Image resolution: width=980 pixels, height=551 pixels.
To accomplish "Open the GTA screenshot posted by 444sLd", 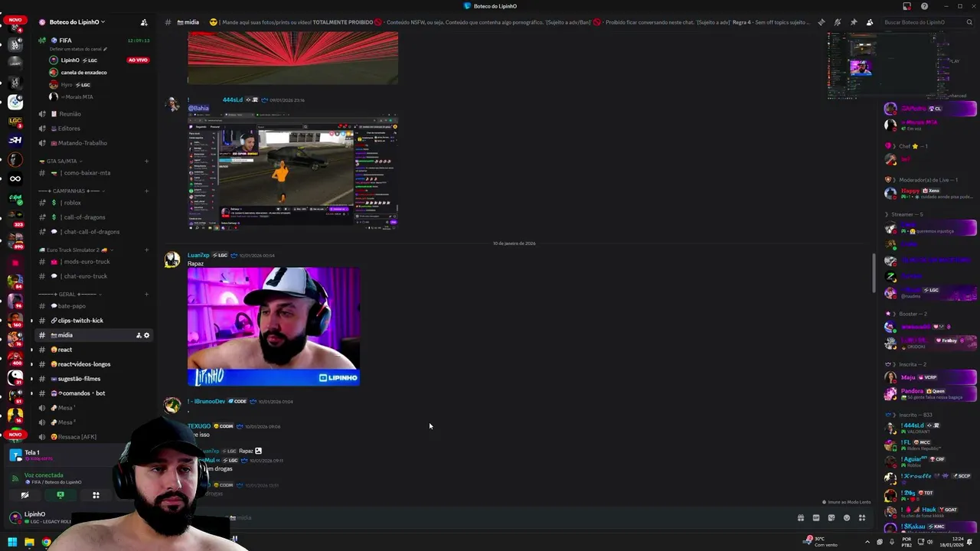I will point(292,173).
